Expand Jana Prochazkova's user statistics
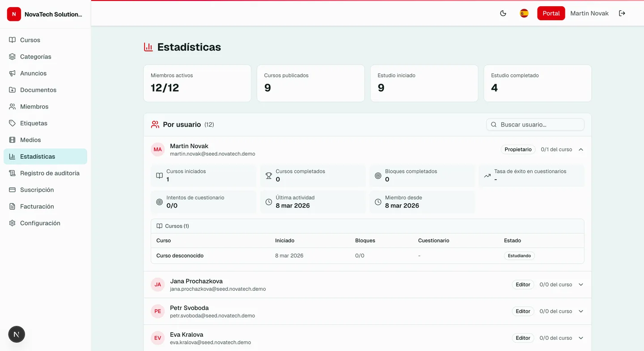 (x=580, y=284)
